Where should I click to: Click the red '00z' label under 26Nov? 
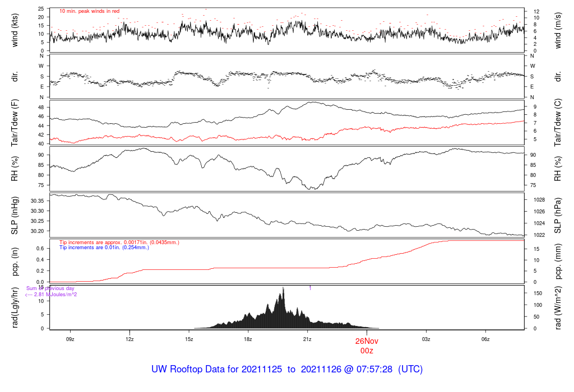367,351
